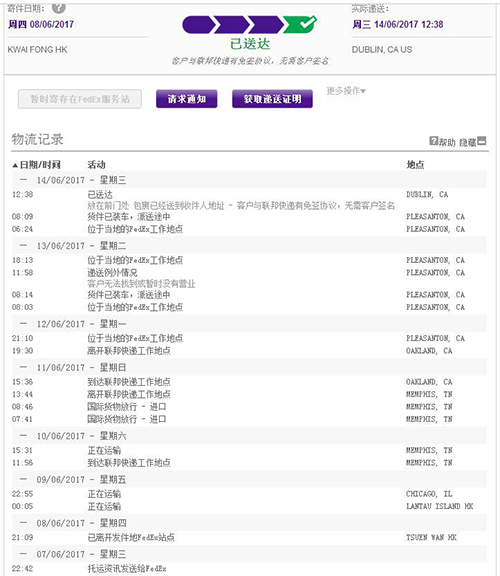This screenshot has width=500, height=576.
Task: Collapse the 09/06/2017 星期五 date group
Action: coord(24,479)
